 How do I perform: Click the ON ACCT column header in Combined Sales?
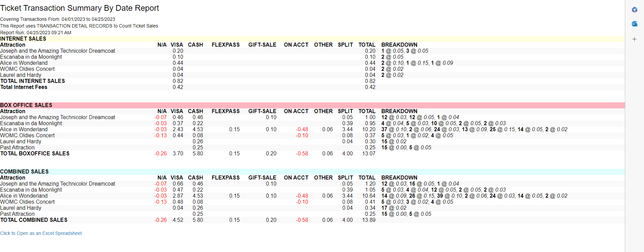click(x=296, y=178)
